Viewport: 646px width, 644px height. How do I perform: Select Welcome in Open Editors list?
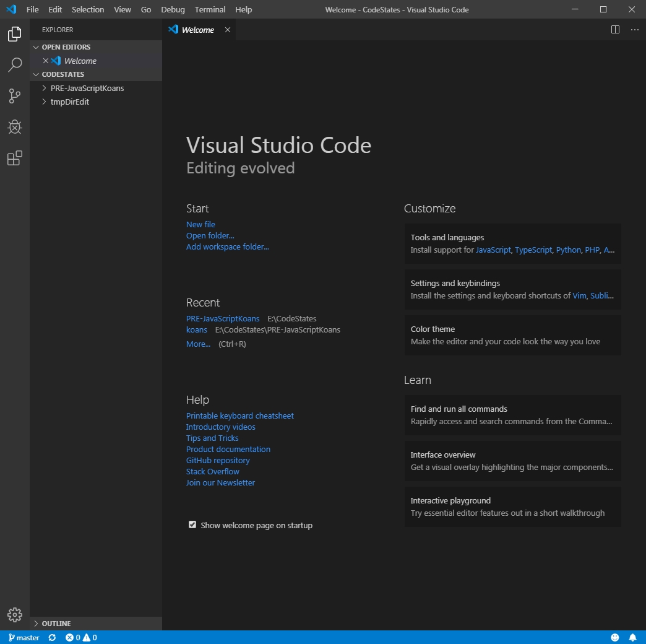coord(96,61)
